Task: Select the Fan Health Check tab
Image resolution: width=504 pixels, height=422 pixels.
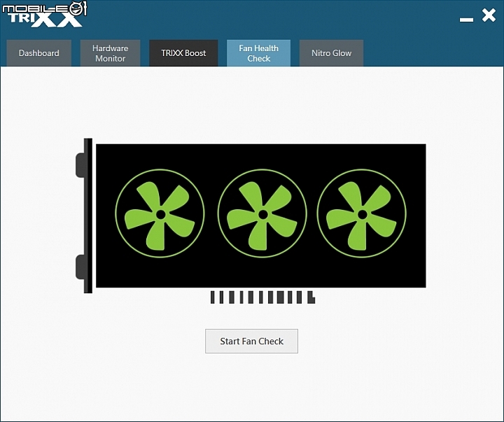Action: click(259, 53)
